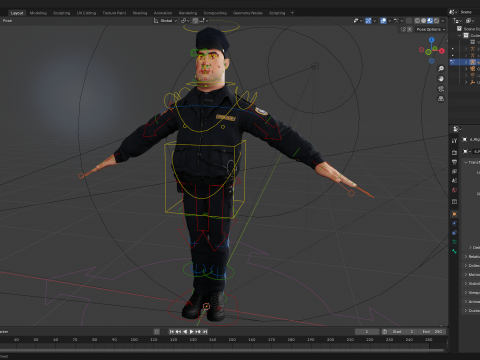Open the Armature data properties tab
This screenshot has width=480, height=360.
[x=454, y=242]
